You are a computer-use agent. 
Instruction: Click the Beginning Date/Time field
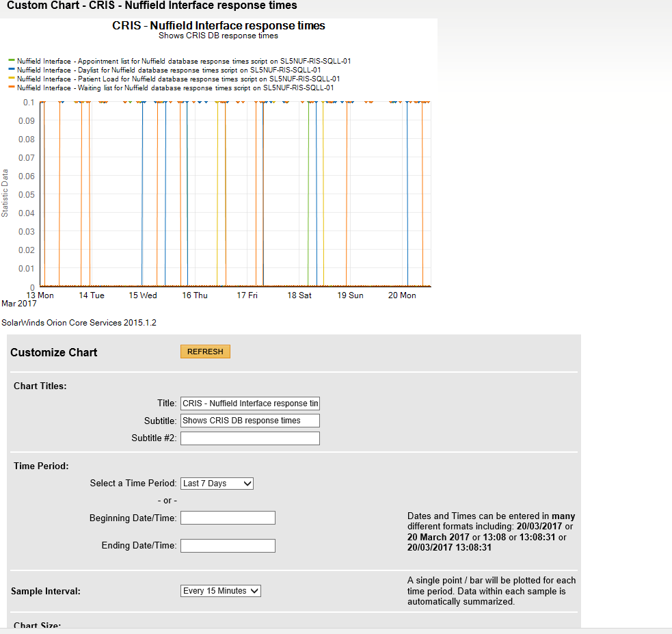tap(228, 518)
